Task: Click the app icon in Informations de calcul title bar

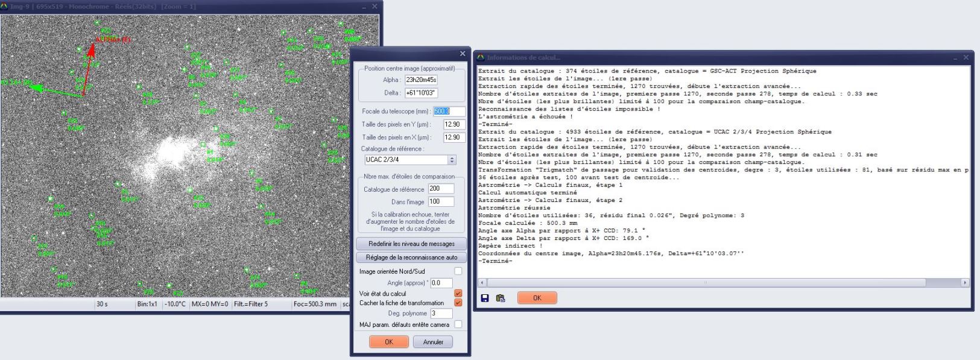Action: pyautogui.click(x=481, y=57)
